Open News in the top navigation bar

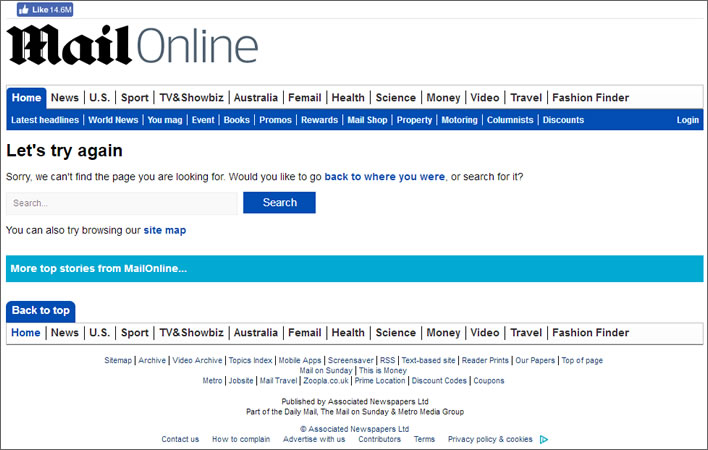pos(65,97)
